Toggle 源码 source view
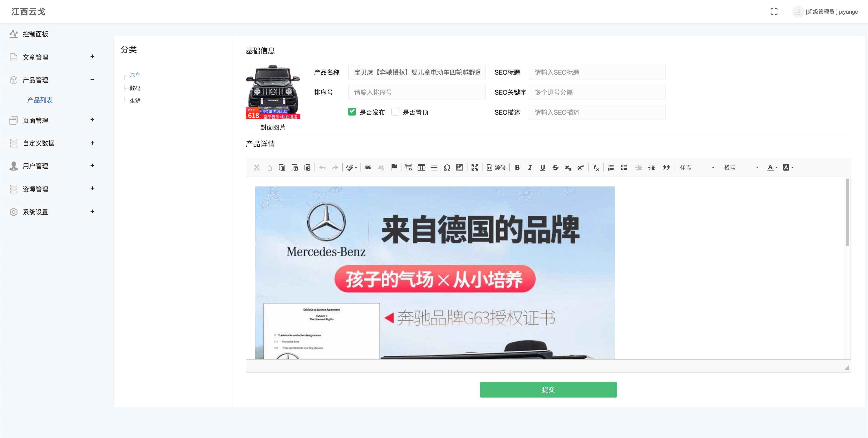Screen dimensions: 868x438 tap(496, 167)
